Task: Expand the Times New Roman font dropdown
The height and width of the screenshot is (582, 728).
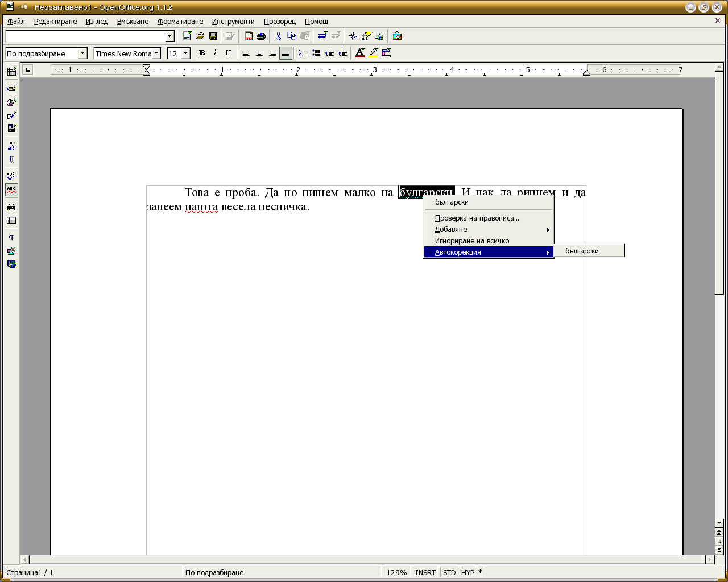Action: (x=156, y=53)
